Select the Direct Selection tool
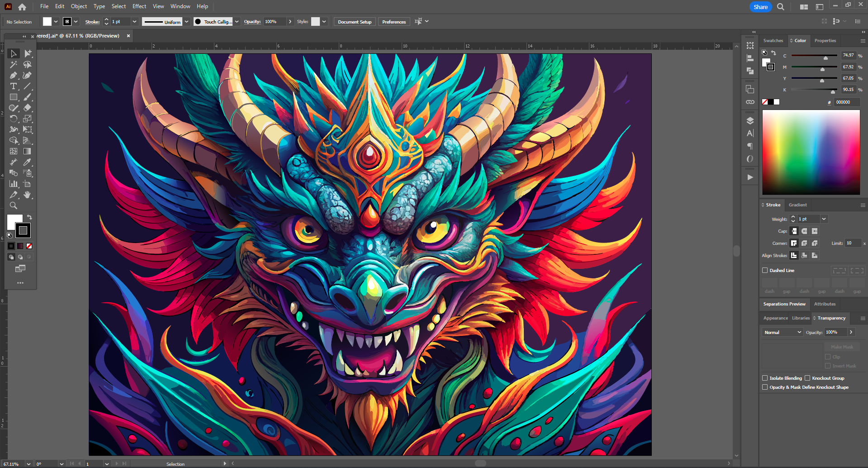Viewport: 868px width, 468px height. click(x=28, y=53)
